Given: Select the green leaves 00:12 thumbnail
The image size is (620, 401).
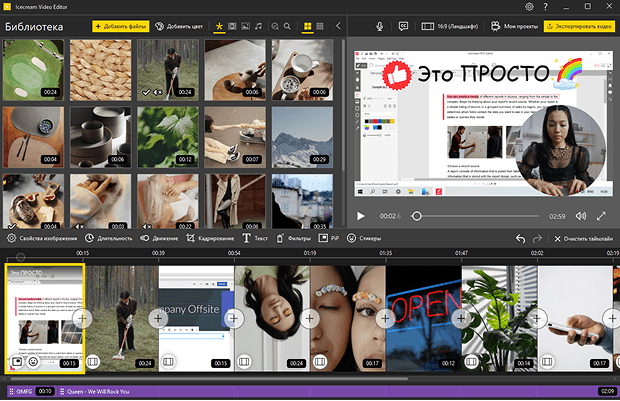Looking at the screenshot, I should [x=168, y=137].
